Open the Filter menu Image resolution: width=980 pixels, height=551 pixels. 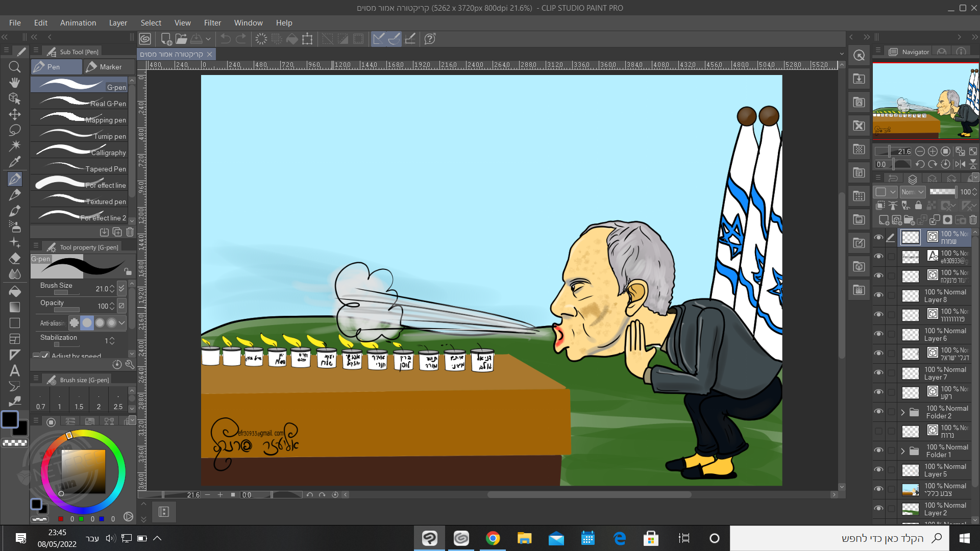(x=212, y=23)
